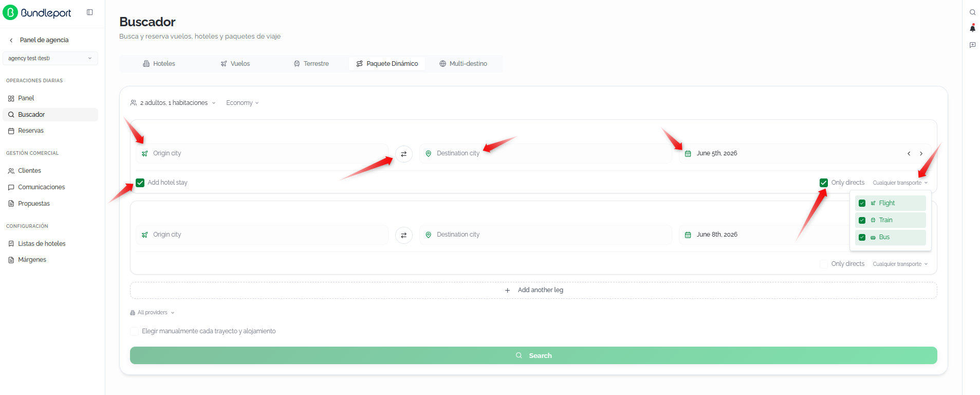This screenshot has width=980, height=395.
Task: Click the first leg Origin city field
Action: tap(262, 153)
